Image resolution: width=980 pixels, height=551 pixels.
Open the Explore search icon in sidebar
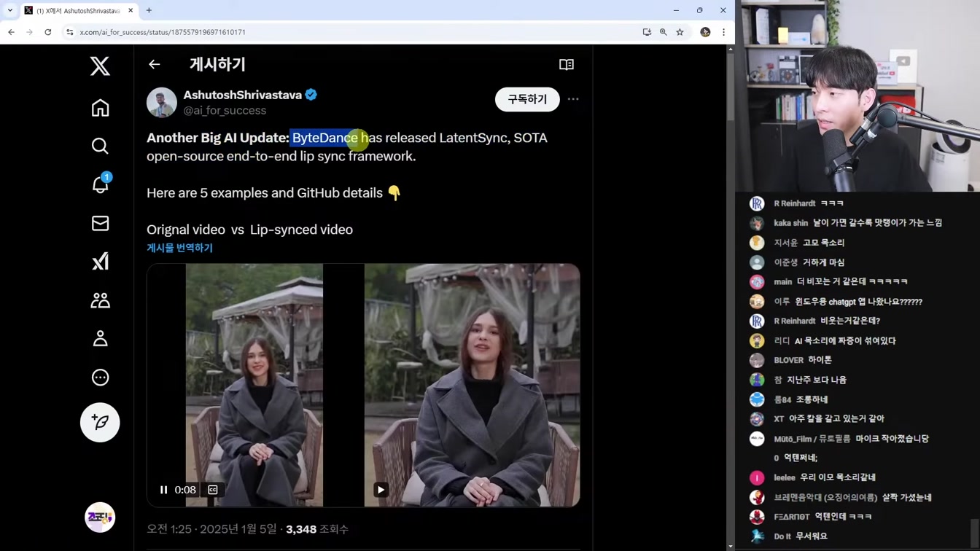coord(100,146)
